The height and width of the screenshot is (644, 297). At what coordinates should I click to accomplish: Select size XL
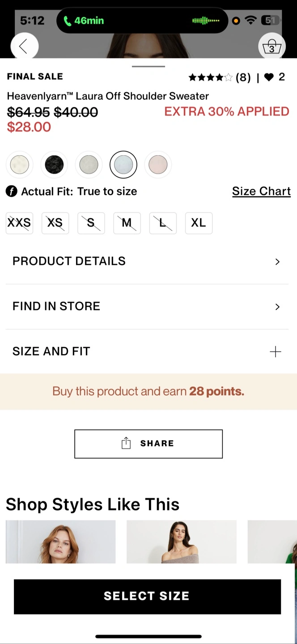[x=199, y=223]
